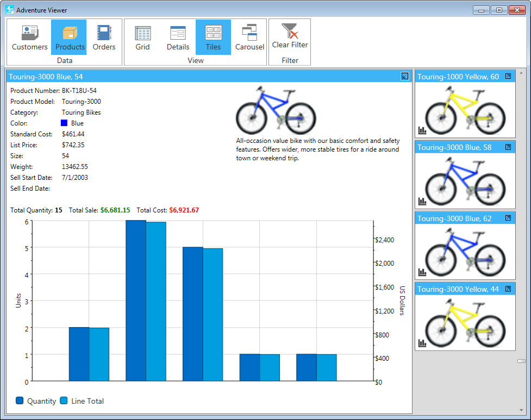Viewport: 531px width, 420px height.
Task: Show chart icon on Touring-3000 Blue, 62
Action: click(x=422, y=272)
